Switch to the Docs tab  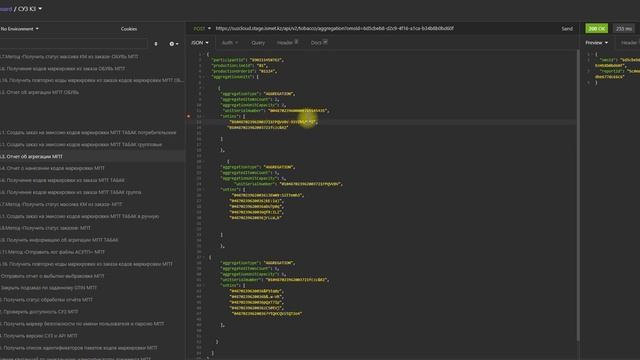click(319, 43)
